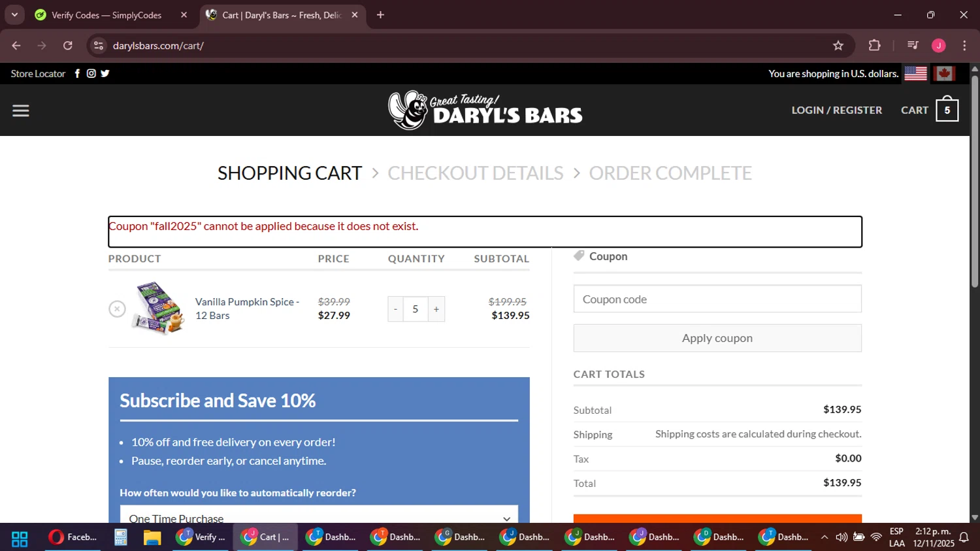The image size is (980, 551).
Task: Click SHOPPING CART breadcrumb
Action: coord(289,173)
